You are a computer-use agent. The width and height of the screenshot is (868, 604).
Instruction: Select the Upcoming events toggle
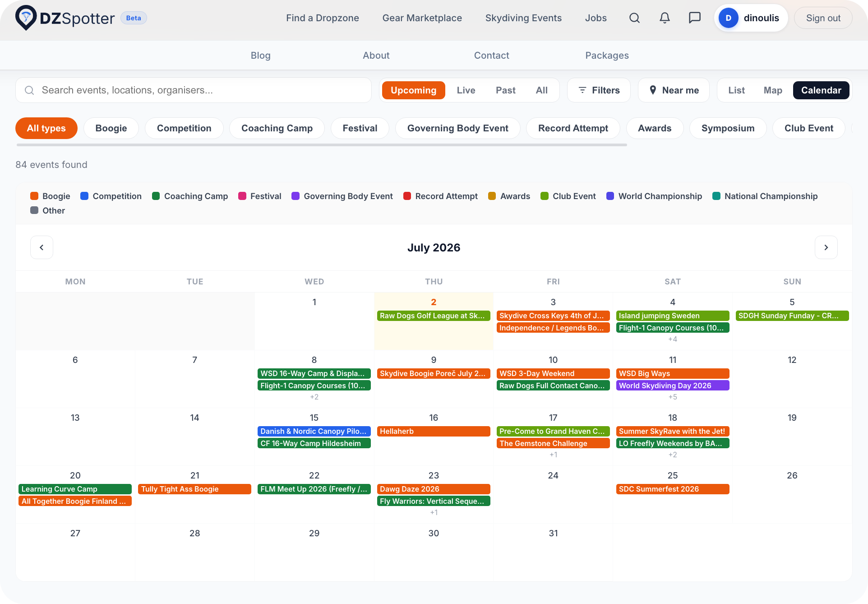tap(413, 90)
